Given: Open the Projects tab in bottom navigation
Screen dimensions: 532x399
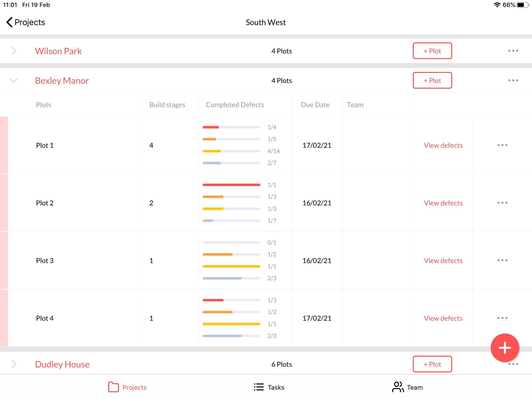Looking at the screenshot, I should [x=127, y=387].
